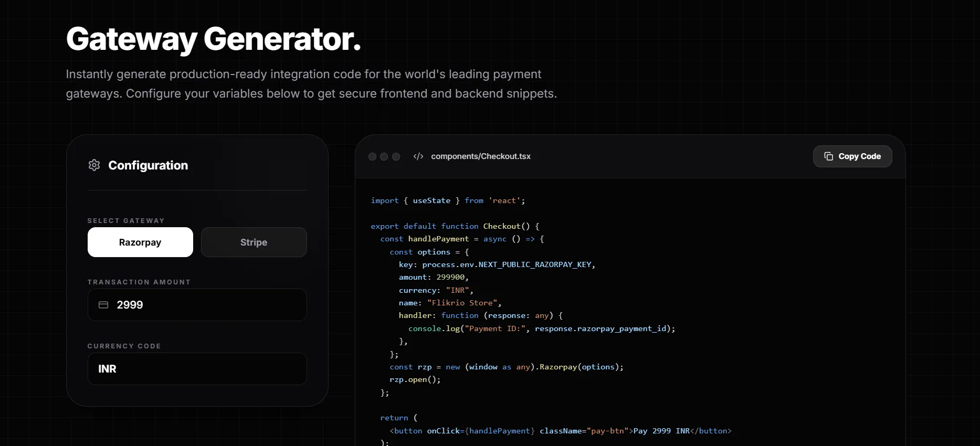
Task: Click the name: "Flikrio Store" code line
Action: pyautogui.click(x=450, y=303)
